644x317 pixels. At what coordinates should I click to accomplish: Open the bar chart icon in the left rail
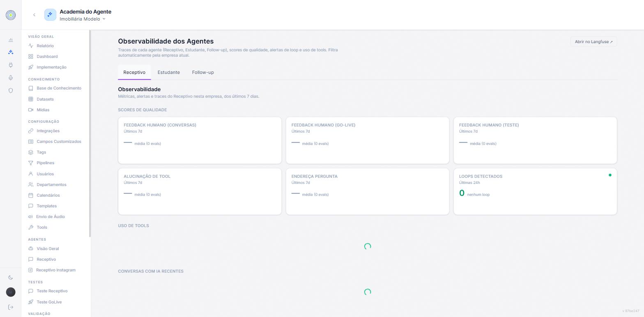(x=11, y=40)
